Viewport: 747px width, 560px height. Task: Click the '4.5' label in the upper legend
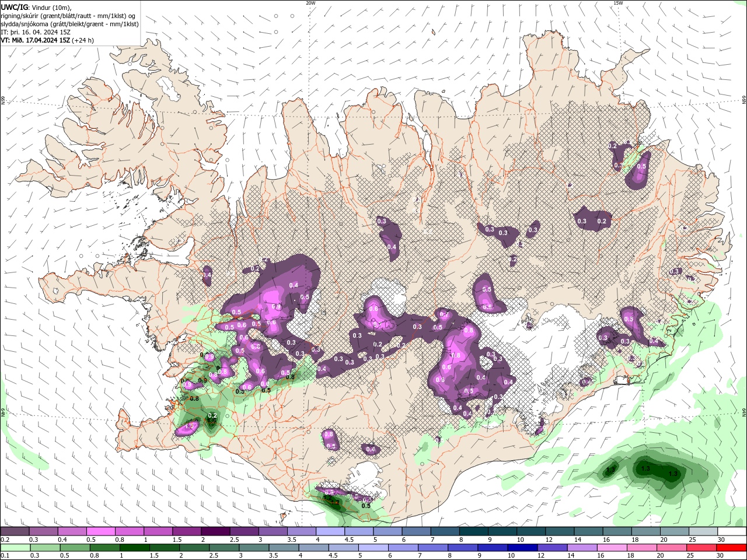tap(349, 540)
